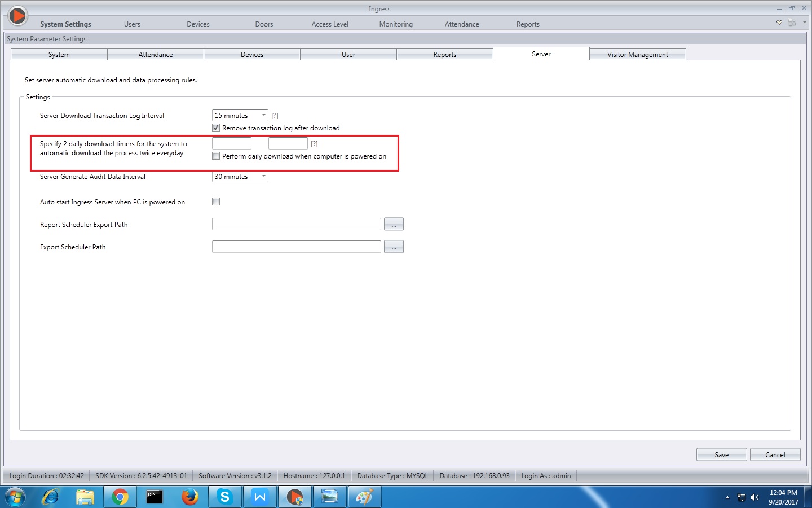Image resolution: width=812 pixels, height=508 pixels.
Task: Click the 'Database Type : MYSQL' status entry
Action: pos(392,476)
